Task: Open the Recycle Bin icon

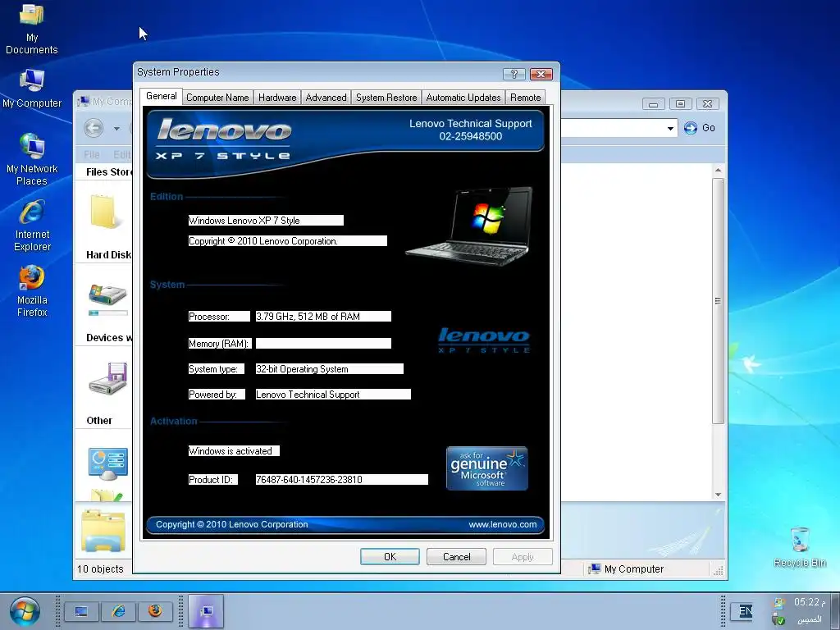Action: [x=800, y=547]
